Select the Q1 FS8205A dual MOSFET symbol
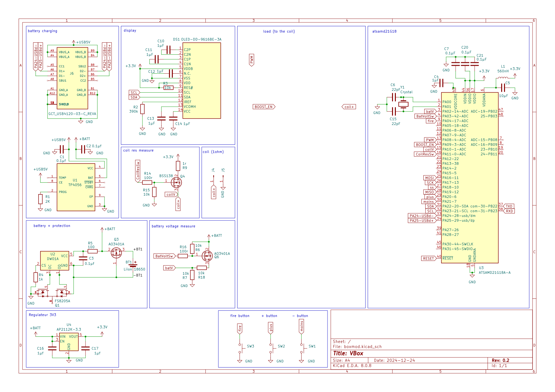Screen dimensions: 555x392 (53, 292)
